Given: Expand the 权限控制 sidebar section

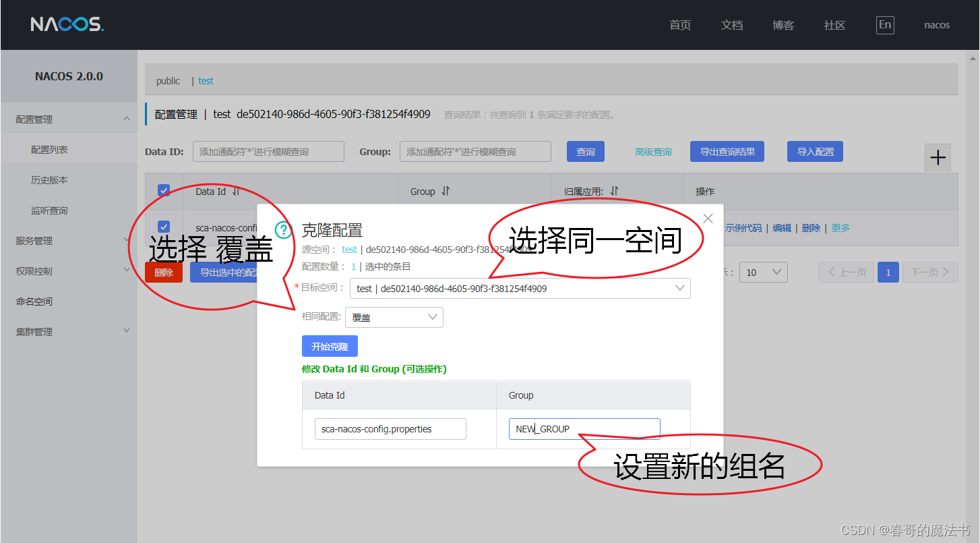Looking at the screenshot, I should point(127,270).
